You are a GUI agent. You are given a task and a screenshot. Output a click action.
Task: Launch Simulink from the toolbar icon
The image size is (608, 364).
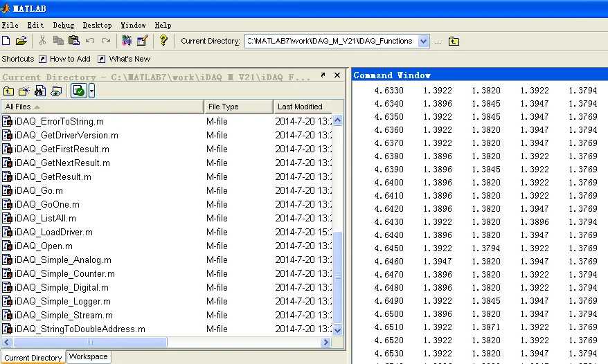[127, 41]
